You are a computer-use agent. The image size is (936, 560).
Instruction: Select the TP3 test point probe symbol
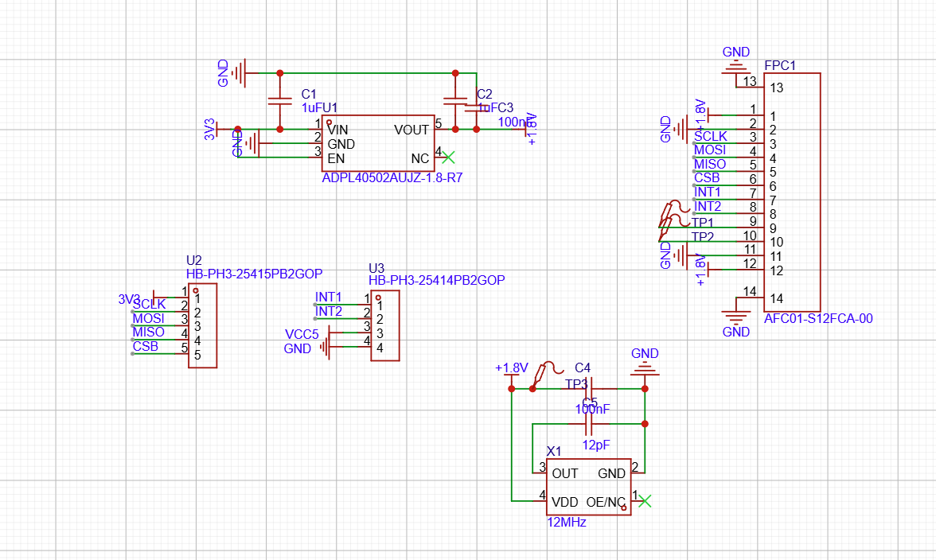click(548, 372)
